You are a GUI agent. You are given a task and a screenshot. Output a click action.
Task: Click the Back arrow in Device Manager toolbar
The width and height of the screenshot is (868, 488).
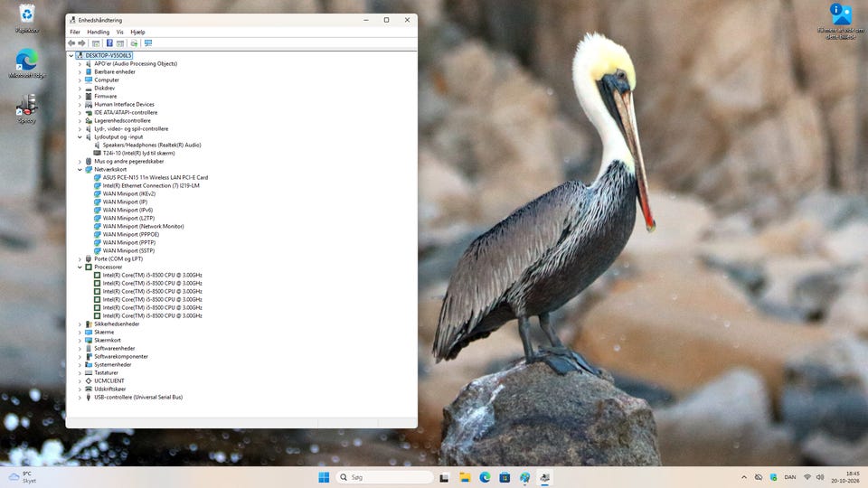point(71,43)
